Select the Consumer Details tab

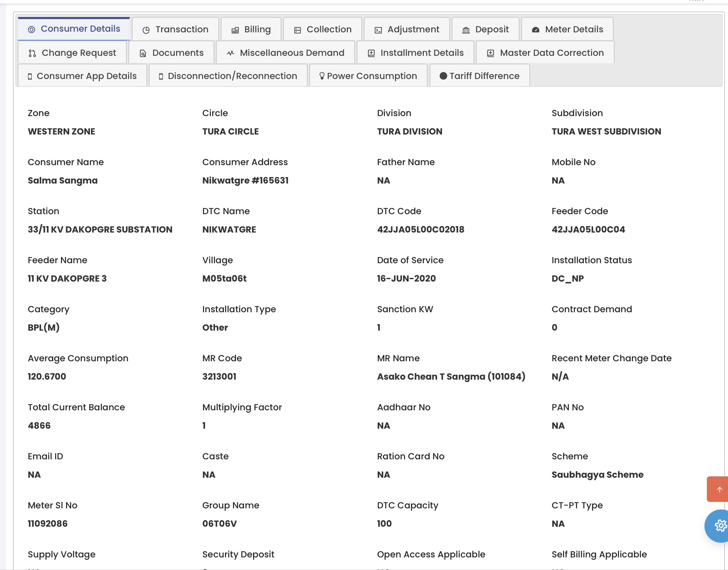74,29
